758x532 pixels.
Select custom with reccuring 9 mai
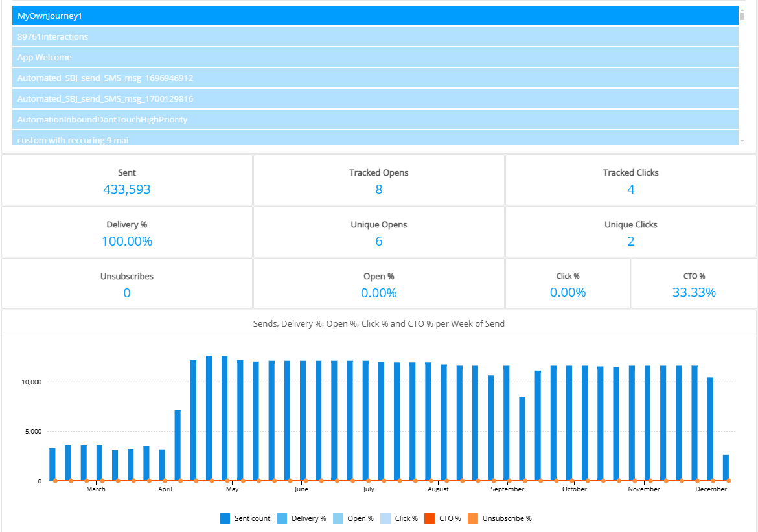pos(374,139)
